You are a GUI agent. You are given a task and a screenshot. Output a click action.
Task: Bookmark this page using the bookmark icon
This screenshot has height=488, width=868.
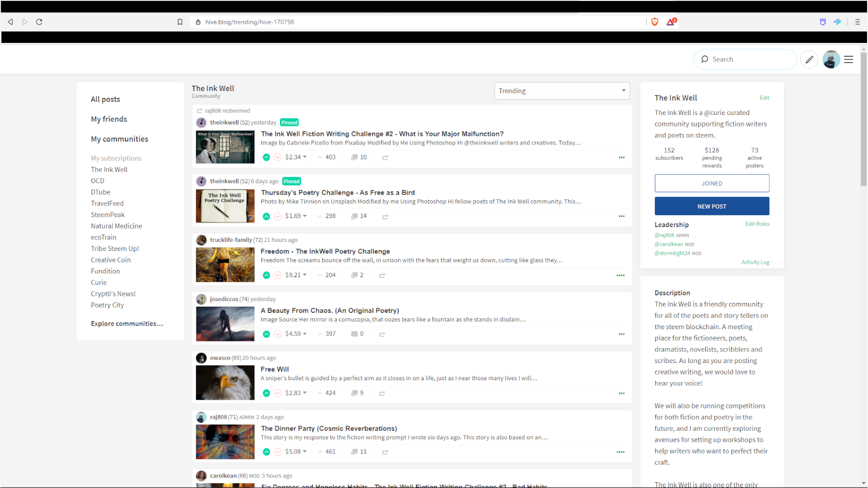tap(180, 22)
